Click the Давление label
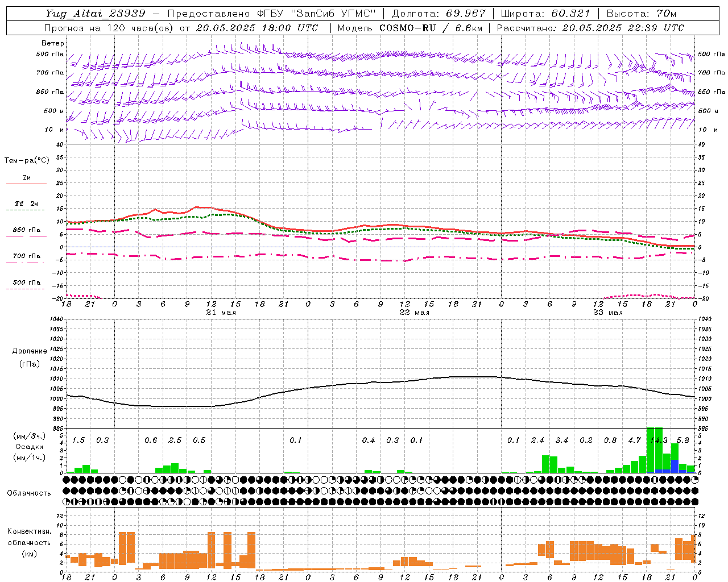The width and height of the screenshot is (728, 582). pyautogui.click(x=29, y=351)
